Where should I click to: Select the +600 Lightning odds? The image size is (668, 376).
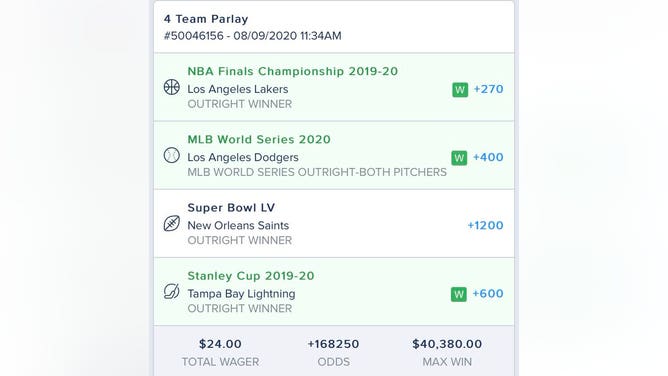pyautogui.click(x=488, y=293)
